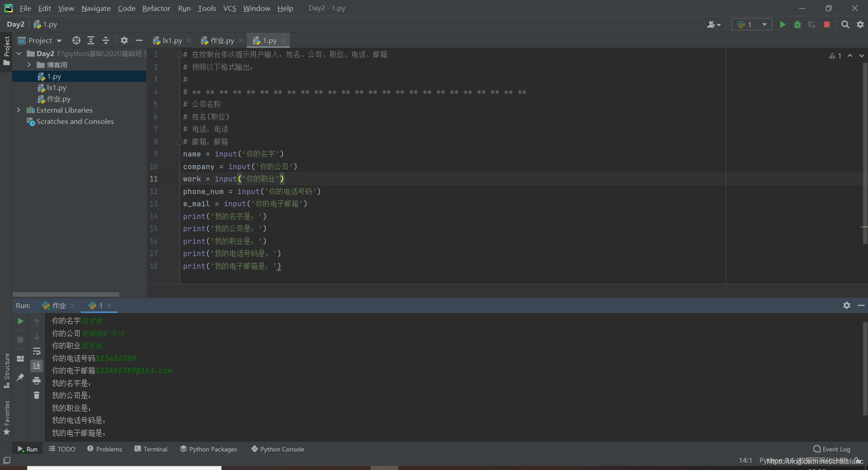The width and height of the screenshot is (868, 470).
Task: Click the Project panel horizontal scrollbar
Action: pyautogui.click(x=66, y=294)
